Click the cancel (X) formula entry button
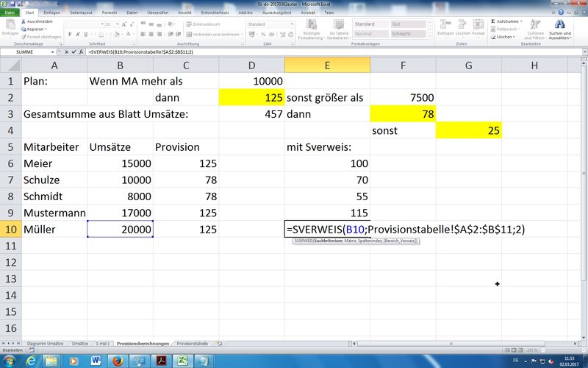588x368 pixels. [68, 54]
